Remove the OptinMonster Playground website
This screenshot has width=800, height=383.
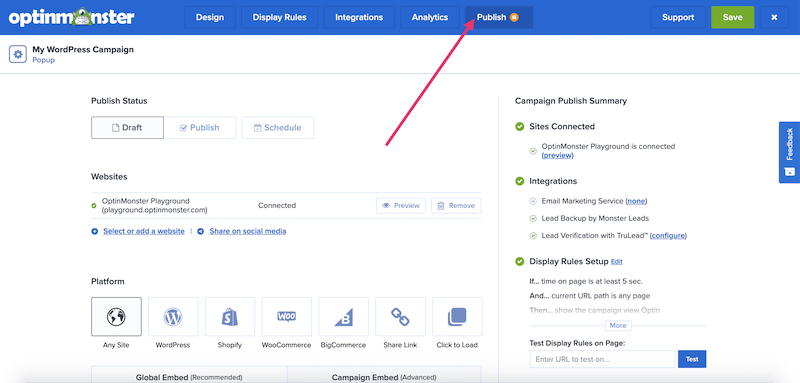456,206
